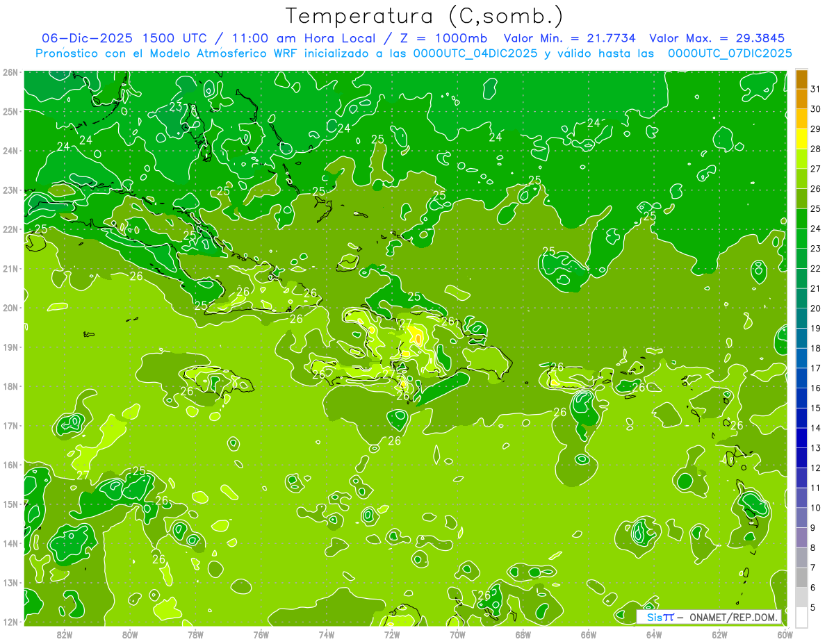The width and height of the screenshot is (834, 644).
Task: Click the color scale label "29"
Action: [816, 129]
